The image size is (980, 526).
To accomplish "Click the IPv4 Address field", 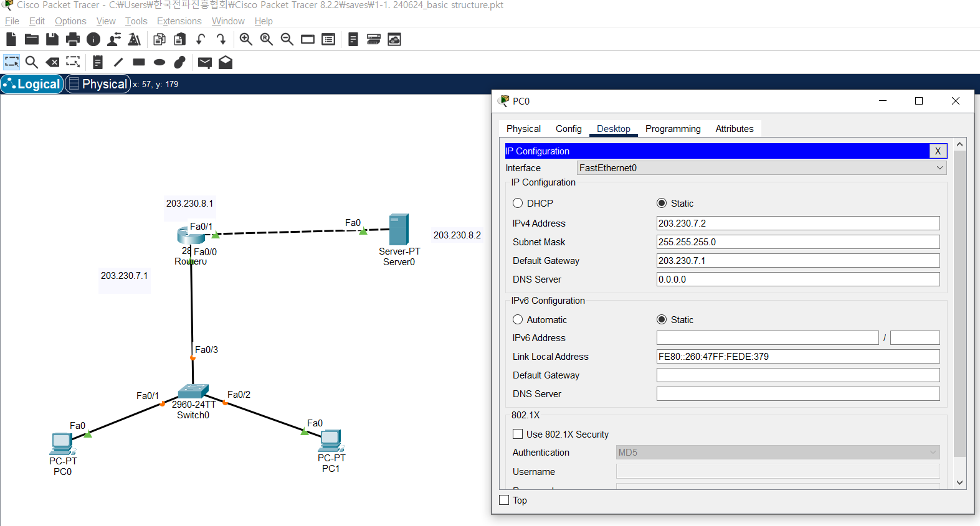I will pyautogui.click(x=798, y=223).
